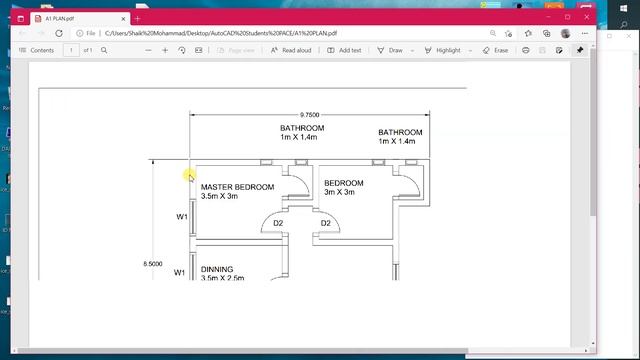
Task: Open the tab actions menu icon
Action: [x=21, y=19]
